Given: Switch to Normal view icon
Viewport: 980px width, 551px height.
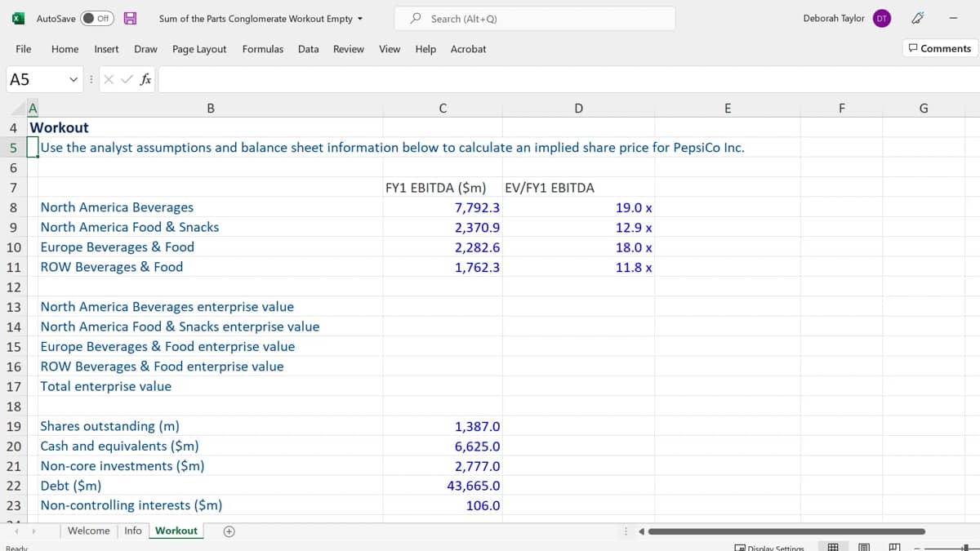Looking at the screenshot, I should pyautogui.click(x=834, y=548).
